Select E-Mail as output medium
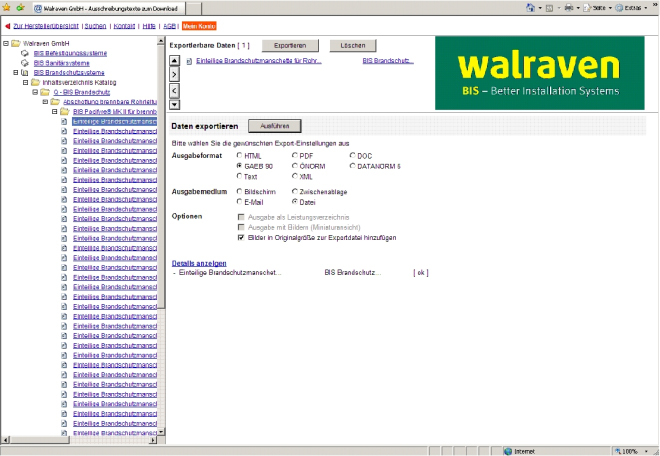Viewport: 660px width, 456px height. 239,202
